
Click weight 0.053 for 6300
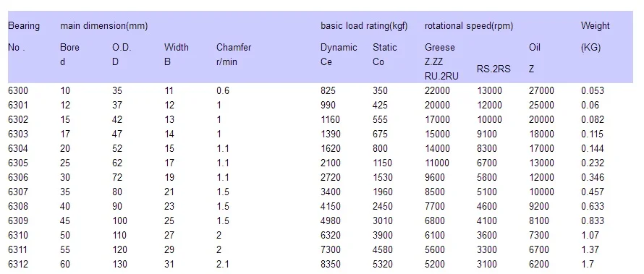click(593, 90)
